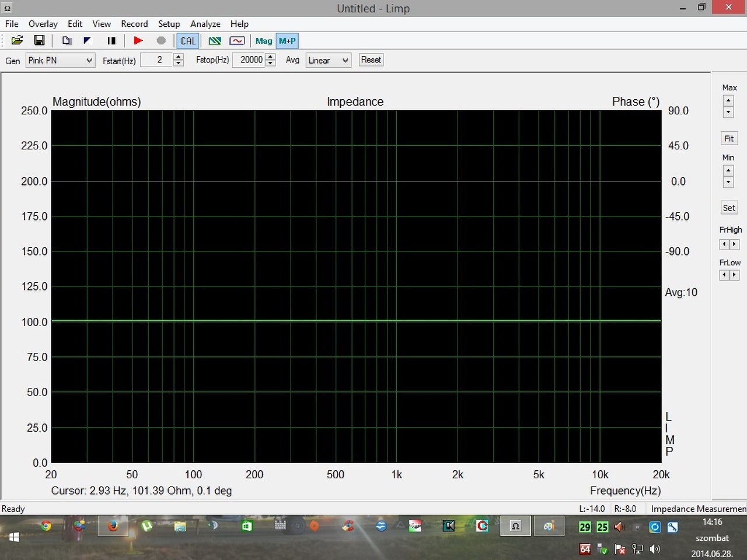Reset averaging with the Reset button
This screenshot has height=560, width=747.
pyautogui.click(x=371, y=60)
